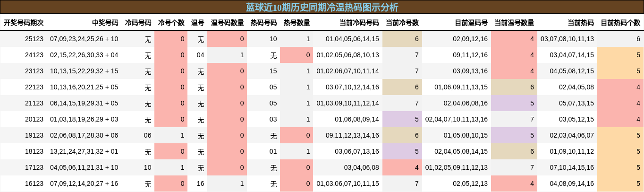This screenshot has width=644, height=192.
Task: Select hot code 01 in row 18123
Action: coord(273,151)
